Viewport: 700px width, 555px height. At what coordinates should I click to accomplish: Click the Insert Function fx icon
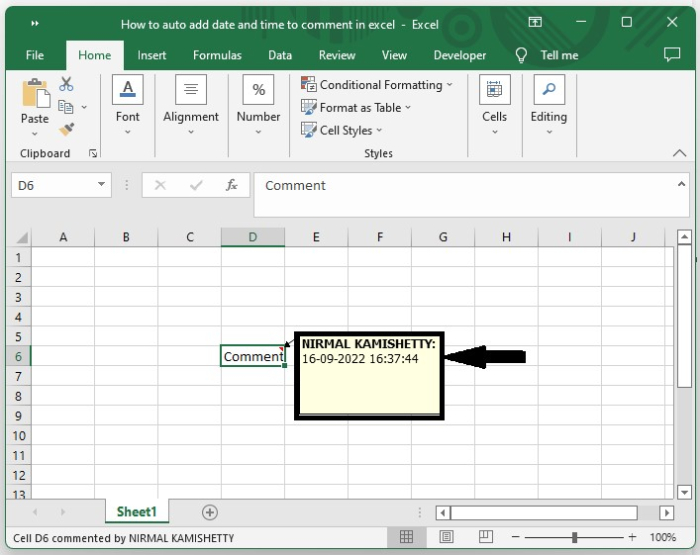231,185
